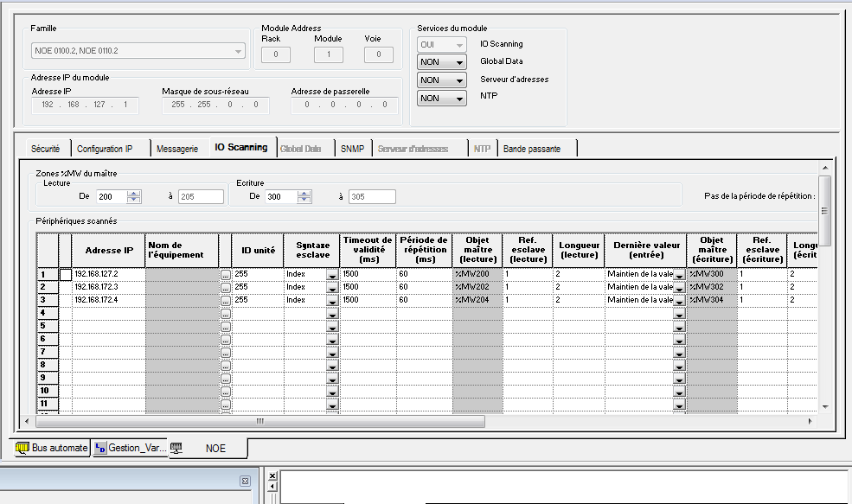Click the browse button for row 1 equipment name
The height and width of the screenshot is (504, 852).
coord(225,275)
